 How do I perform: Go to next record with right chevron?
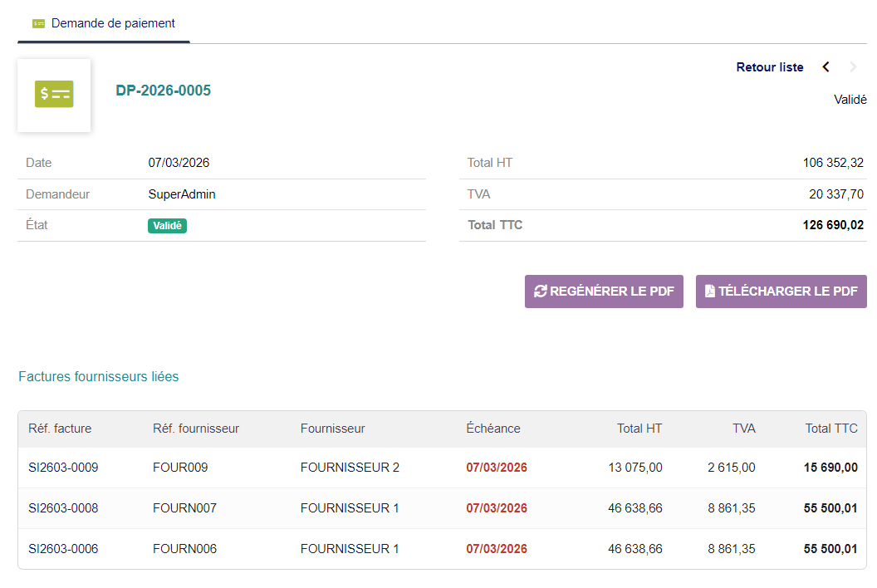(853, 67)
